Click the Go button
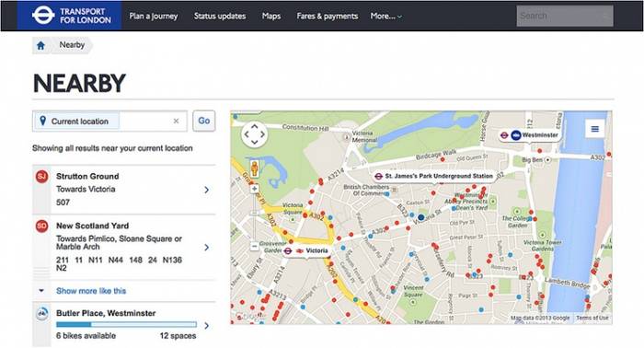The width and height of the screenshot is (644, 348). click(204, 121)
